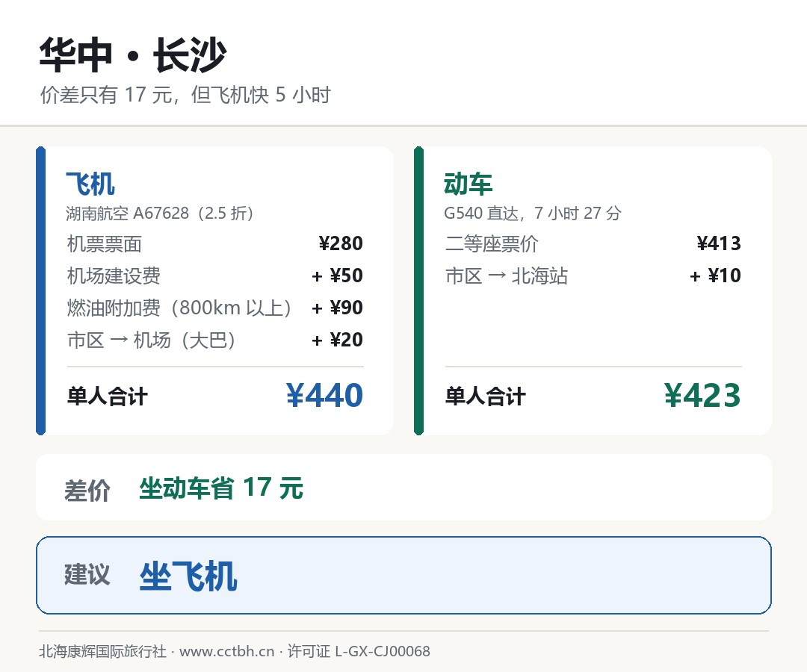Click agency name 北海康辉国际旅行社
The width and height of the screenshot is (807, 672).
pos(103,651)
